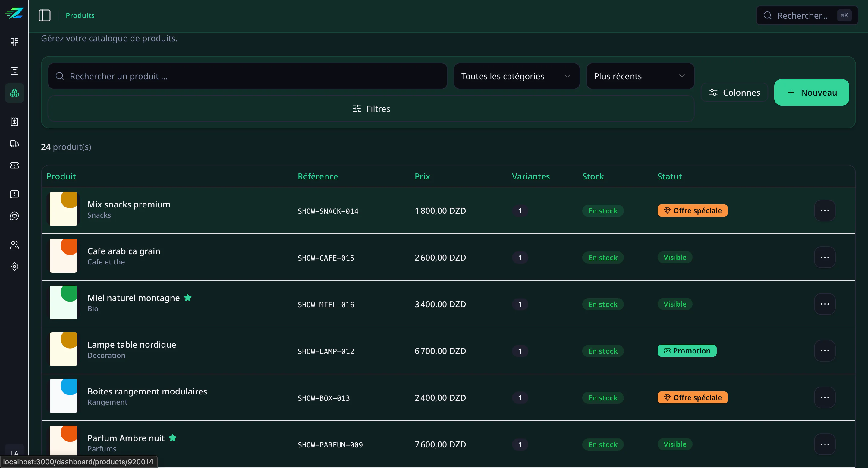868x468 pixels.
Task: Click the magnifier icon in global search
Action: (767, 15)
